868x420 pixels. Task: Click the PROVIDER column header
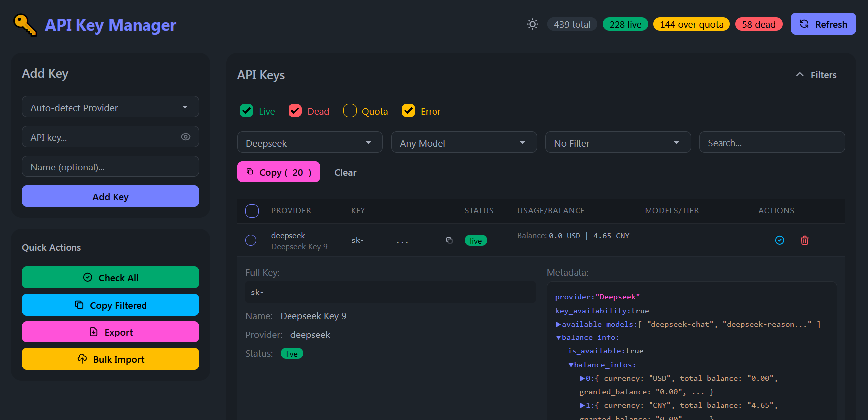tap(291, 211)
